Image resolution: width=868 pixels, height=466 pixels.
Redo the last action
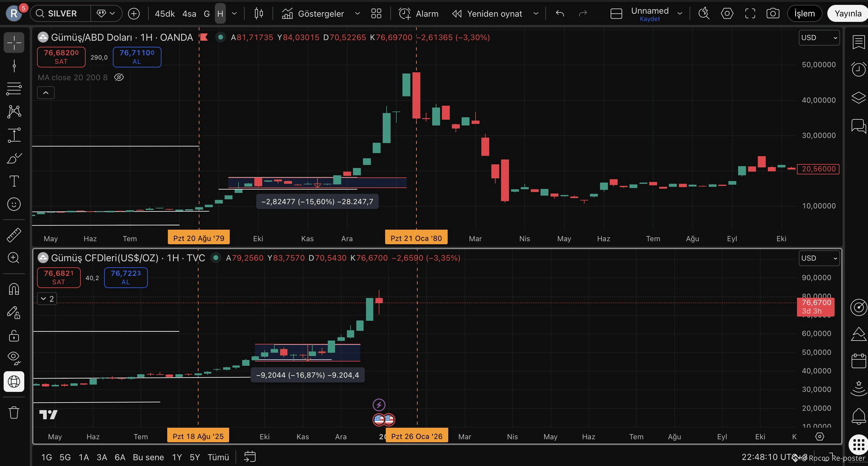583,13
